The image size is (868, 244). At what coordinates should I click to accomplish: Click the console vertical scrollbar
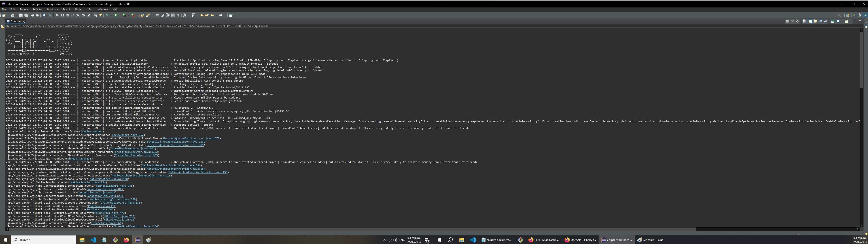tap(862, 60)
